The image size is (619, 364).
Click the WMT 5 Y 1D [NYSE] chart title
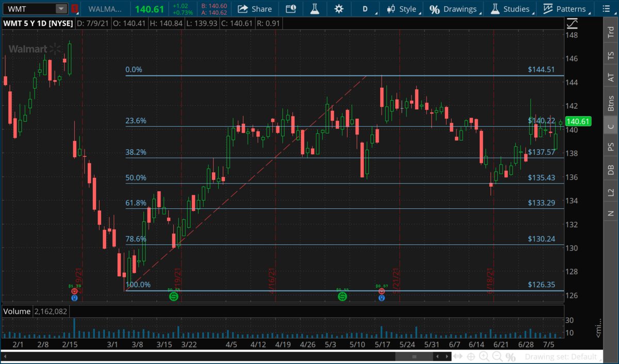tap(38, 23)
